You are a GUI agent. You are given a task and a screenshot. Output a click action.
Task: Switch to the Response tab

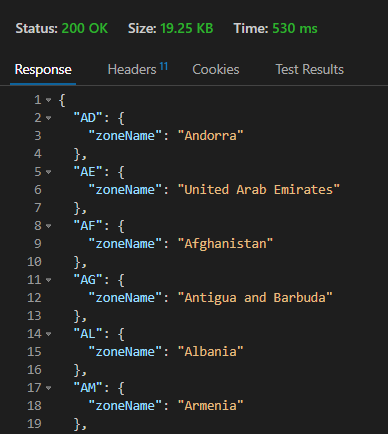[43, 70]
